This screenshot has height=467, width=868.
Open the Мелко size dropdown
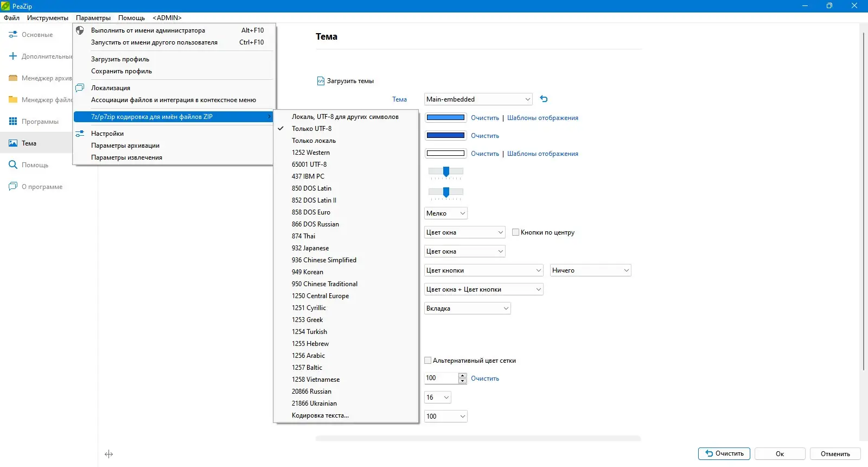[x=445, y=213]
